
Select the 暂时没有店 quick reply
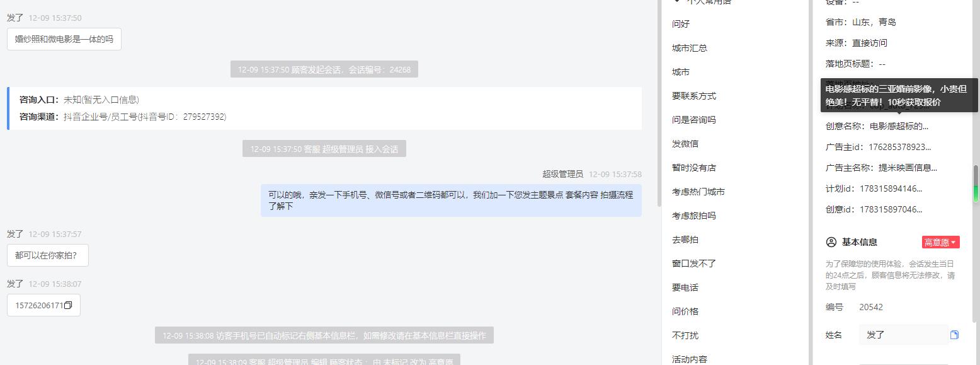click(694, 168)
